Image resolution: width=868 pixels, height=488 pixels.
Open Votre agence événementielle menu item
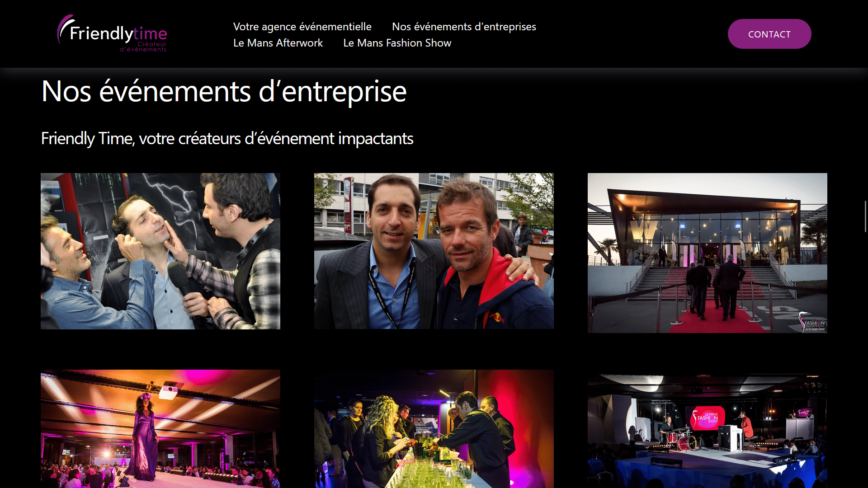coord(302,27)
